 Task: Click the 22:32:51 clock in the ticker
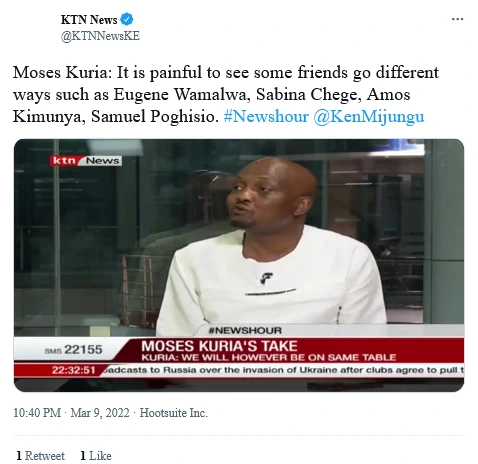click(x=73, y=370)
